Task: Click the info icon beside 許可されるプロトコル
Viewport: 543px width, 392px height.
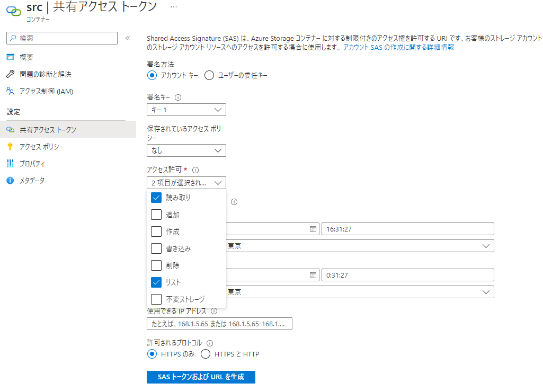Action: coord(210,343)
